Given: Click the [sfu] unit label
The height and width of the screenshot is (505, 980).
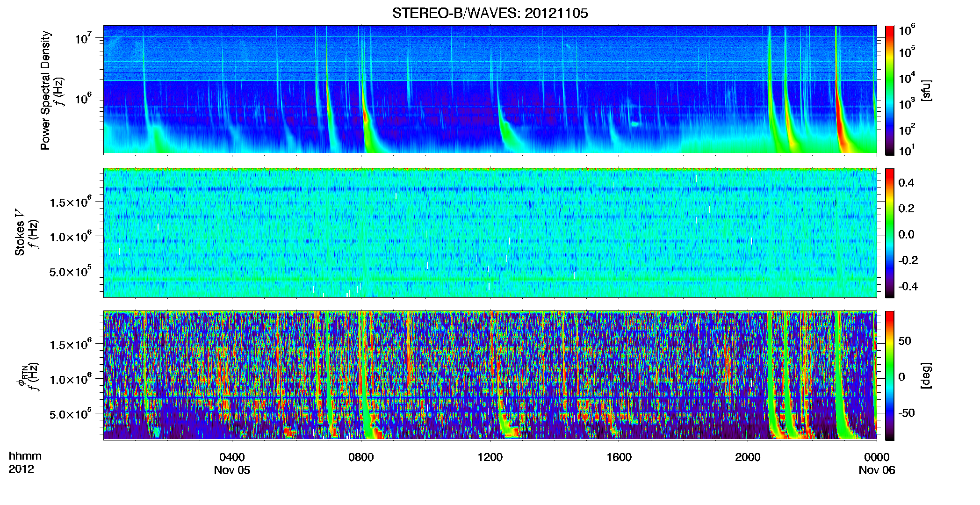Looking at the screenshot, I should [926, 91].
